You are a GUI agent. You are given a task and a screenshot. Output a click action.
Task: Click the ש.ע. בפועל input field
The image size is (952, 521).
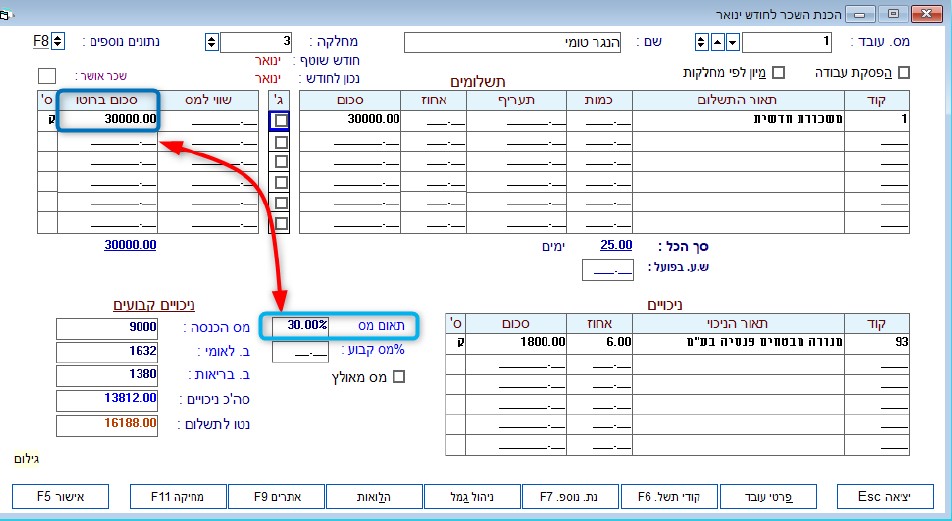point(608,270)
